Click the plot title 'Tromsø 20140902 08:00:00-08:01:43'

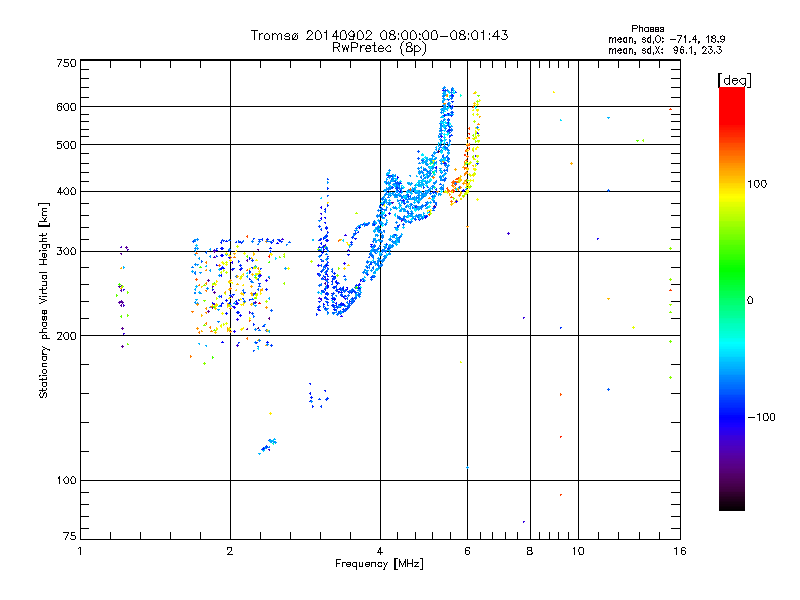(x=379, y=35)
